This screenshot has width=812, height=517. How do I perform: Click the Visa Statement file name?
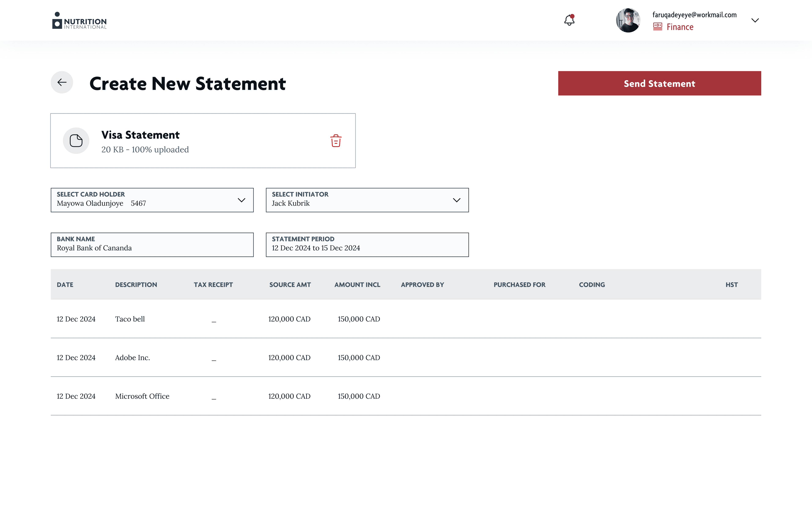[140, 135]
